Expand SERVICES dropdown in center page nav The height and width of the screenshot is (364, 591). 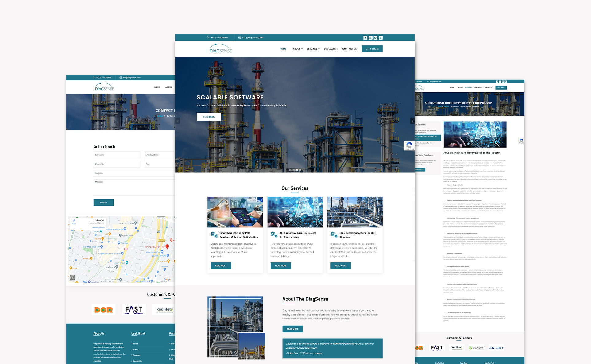(x=313, y=49)
